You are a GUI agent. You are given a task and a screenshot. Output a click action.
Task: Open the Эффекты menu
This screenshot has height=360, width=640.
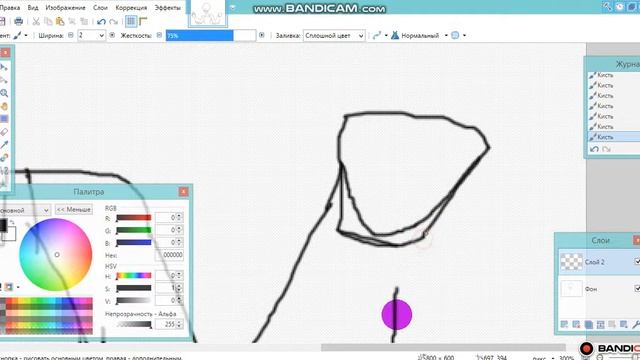pyautogui.click(x=167, y=7)
